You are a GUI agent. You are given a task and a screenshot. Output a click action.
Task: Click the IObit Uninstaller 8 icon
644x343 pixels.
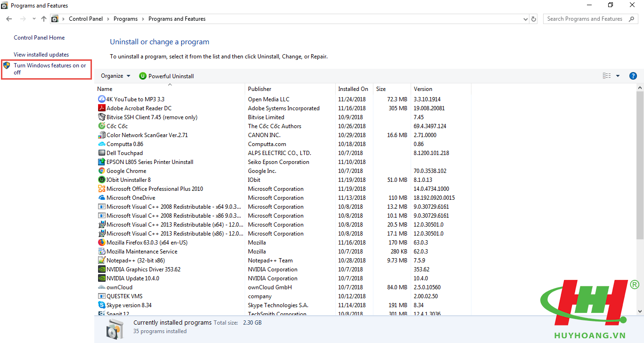pos(101,180)
